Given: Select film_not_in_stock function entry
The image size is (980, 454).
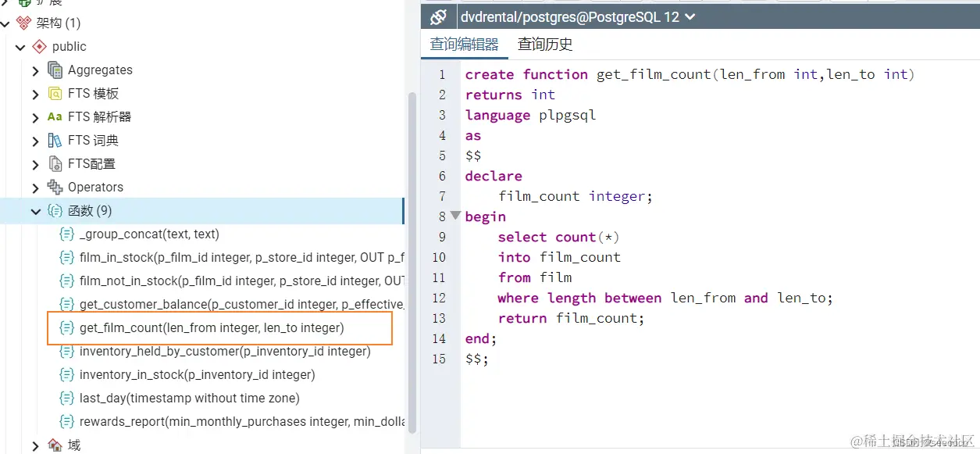Looking at the screenshot, I should coord(241,281).
